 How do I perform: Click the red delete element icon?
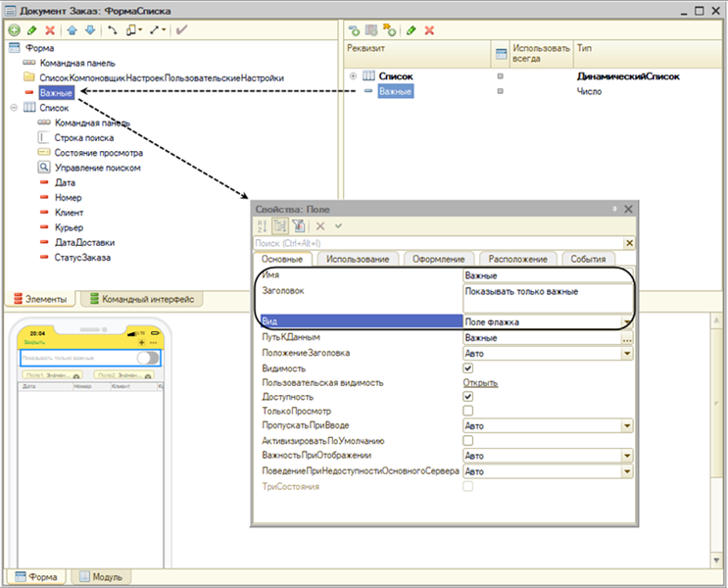coord(50,31)
